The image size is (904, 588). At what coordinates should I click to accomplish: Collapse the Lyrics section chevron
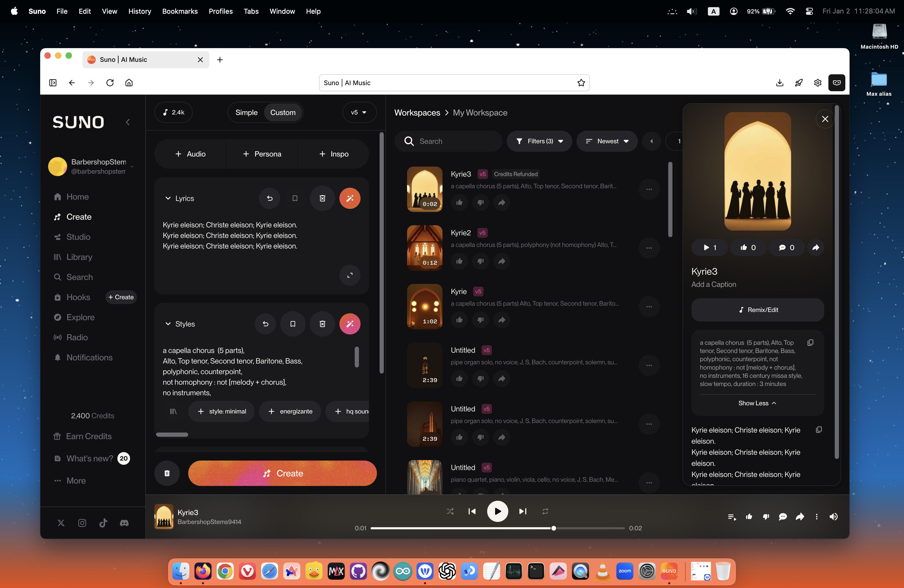coord(168,198)
